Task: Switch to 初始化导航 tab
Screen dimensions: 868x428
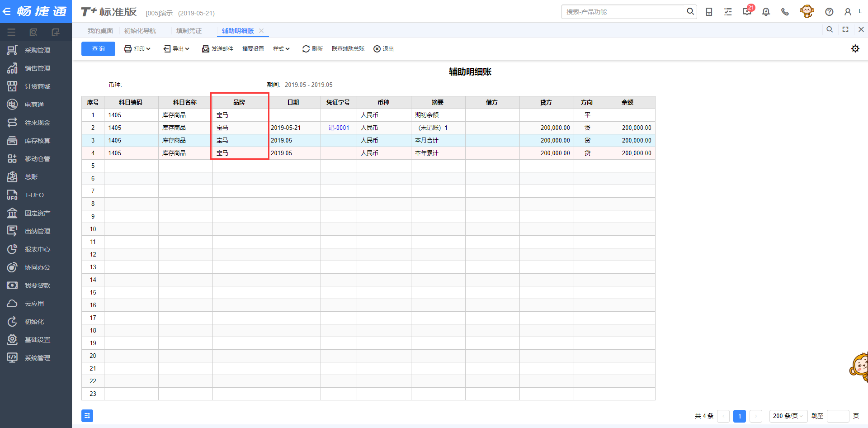Action: coord(140,31)
